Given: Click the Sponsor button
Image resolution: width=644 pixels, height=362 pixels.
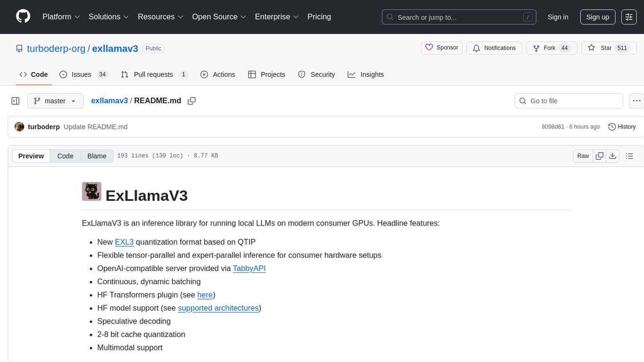Looking at the screenshot, I should tap(442, 48).
